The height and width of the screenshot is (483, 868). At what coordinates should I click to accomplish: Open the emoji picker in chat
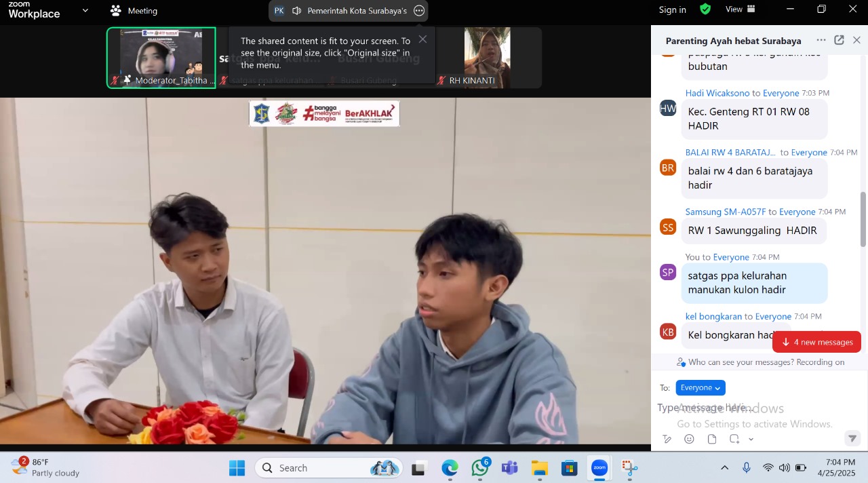pyautogui.click(x=689, y=439)
